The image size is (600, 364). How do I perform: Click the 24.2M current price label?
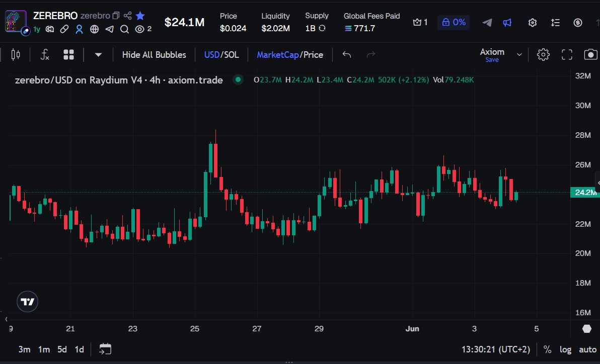[585, 192]
